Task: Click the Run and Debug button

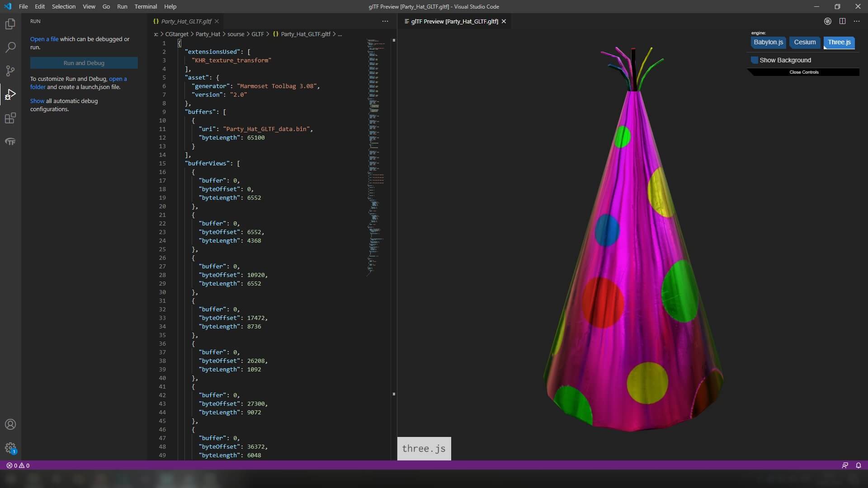Action: pos(84,63)
